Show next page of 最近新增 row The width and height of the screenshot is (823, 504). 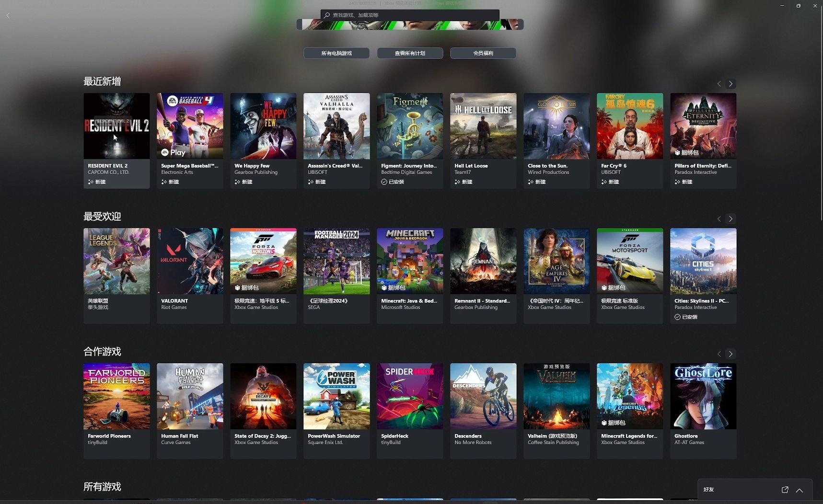tap(730, 84)
